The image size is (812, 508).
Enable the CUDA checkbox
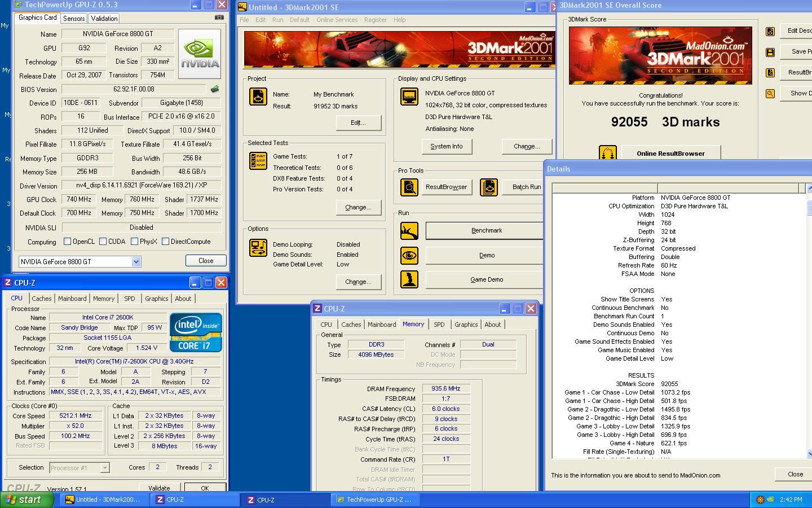pyautogui.click(x=103, y=242)
